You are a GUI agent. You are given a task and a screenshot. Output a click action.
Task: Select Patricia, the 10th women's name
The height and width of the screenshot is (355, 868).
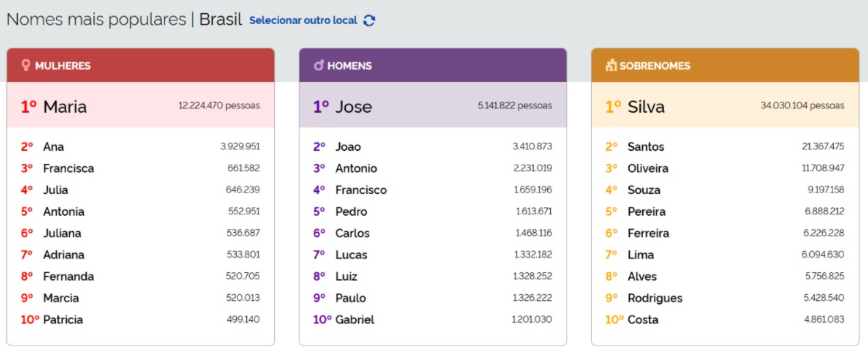click(x=63, y=320)
